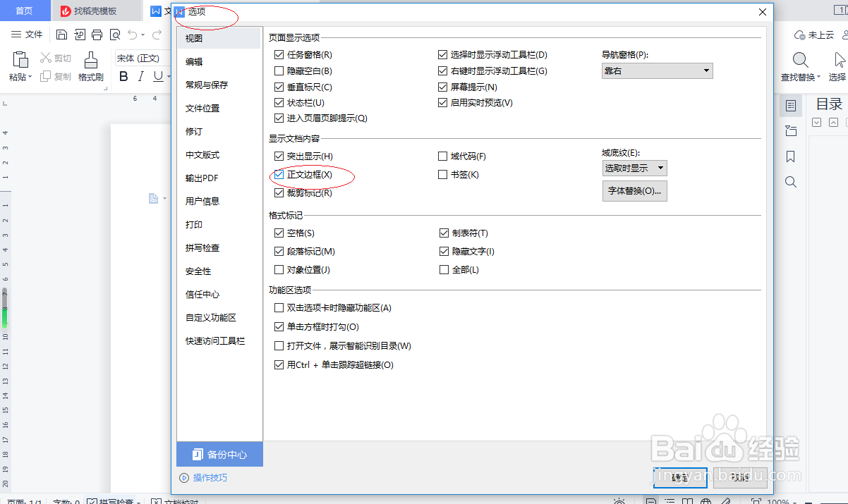Toggle the 正文边框(X) checkbox

tap(279, 176)
